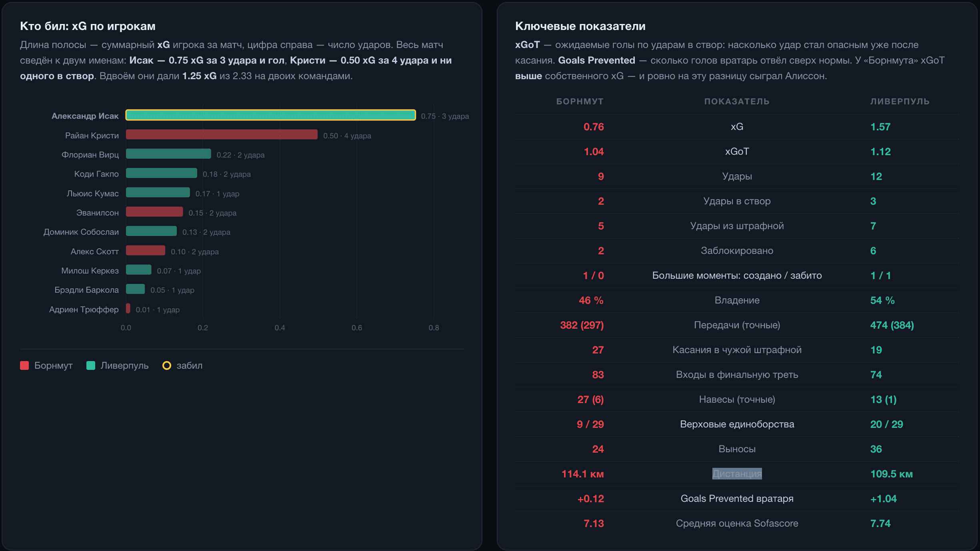Viewport: 980px width, 551px height.
Task: Click the ПОКАЗАТЕЛЬ column header
Action: point(737,102)
